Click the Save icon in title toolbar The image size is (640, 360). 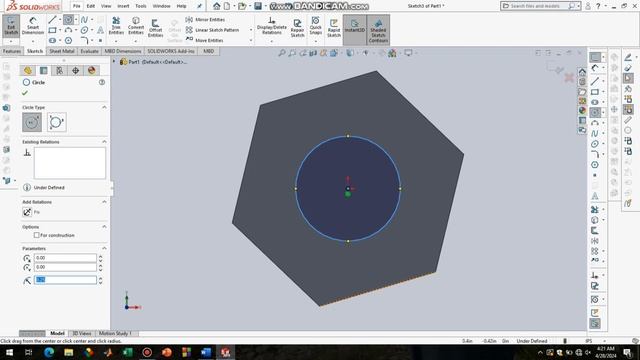[x=258, y=6]
